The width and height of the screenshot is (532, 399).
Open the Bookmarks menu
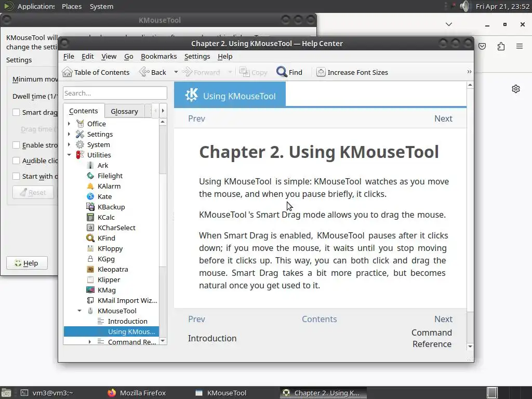click(159, 56)
